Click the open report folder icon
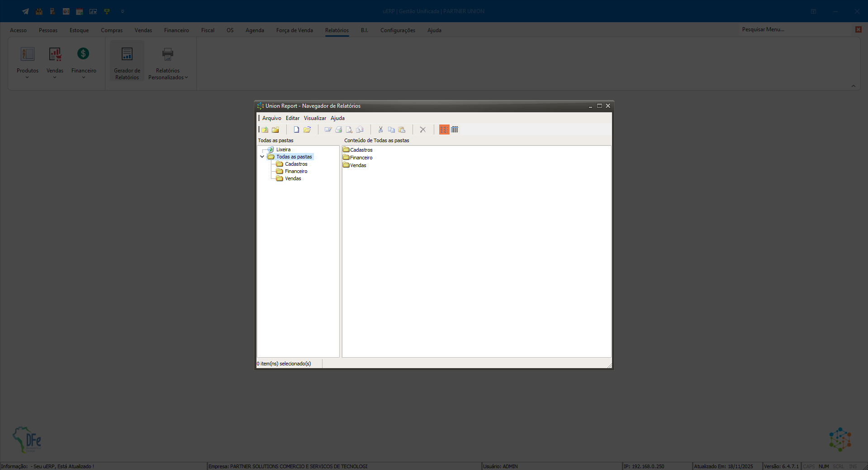868x470 pixels. pyautogui.click(x=307, y=130)
